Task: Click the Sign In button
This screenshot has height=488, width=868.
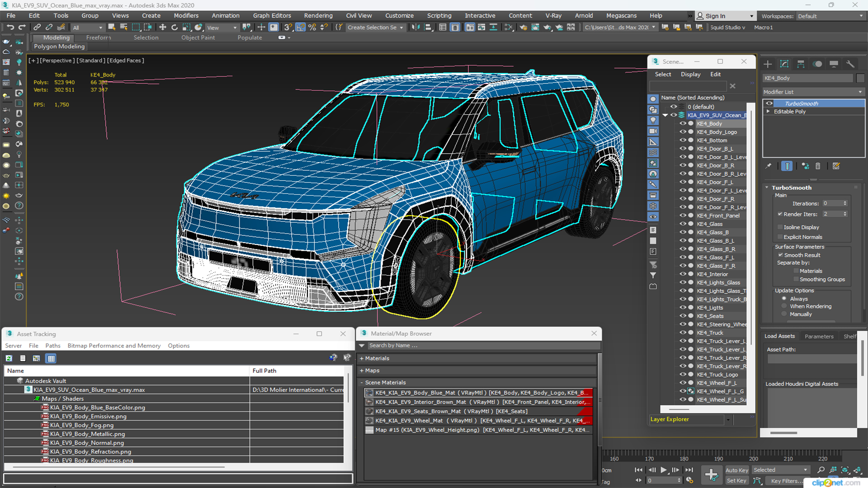Action: (726, 16)
